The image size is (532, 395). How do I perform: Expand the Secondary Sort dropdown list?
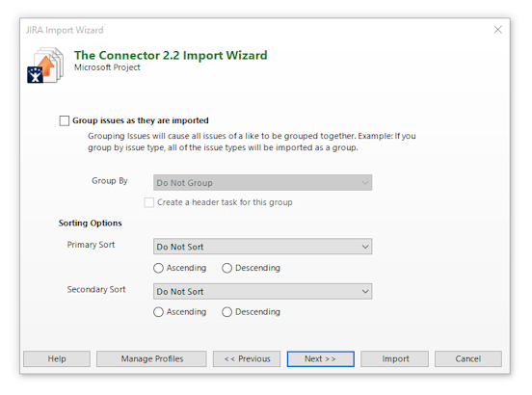click(x=262, y=291)
